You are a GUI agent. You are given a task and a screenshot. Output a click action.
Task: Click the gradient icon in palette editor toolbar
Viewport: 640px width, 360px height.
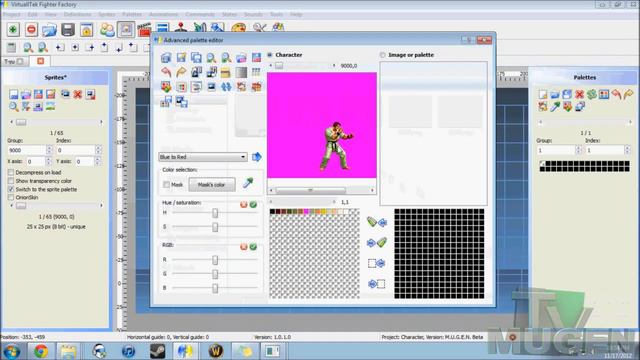(241, 72)
